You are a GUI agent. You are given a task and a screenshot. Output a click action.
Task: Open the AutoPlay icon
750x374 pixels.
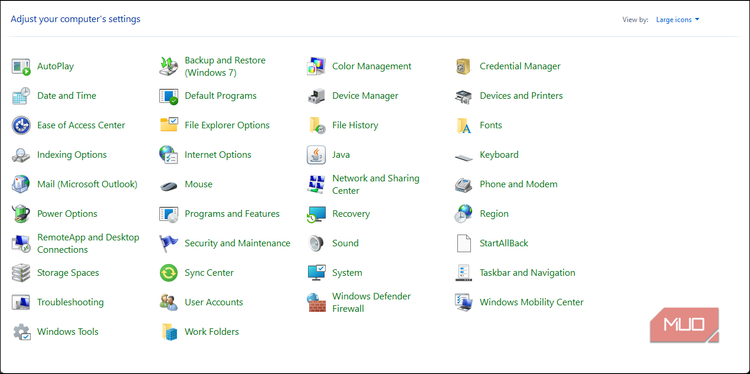tap(21, 66)
